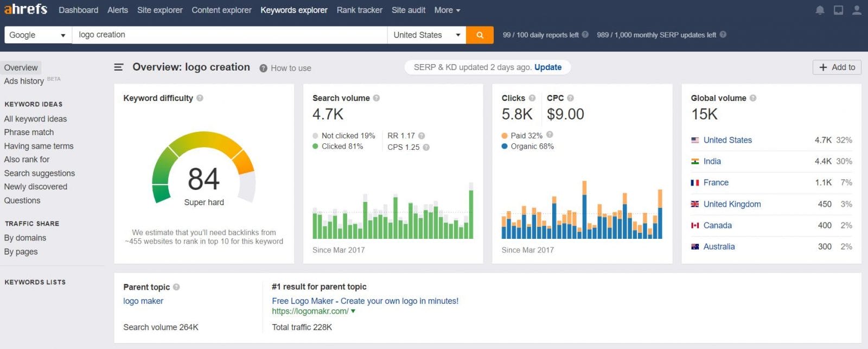Open Alerts in top navigation
This screenshot has width=868, height=349.
118,10
